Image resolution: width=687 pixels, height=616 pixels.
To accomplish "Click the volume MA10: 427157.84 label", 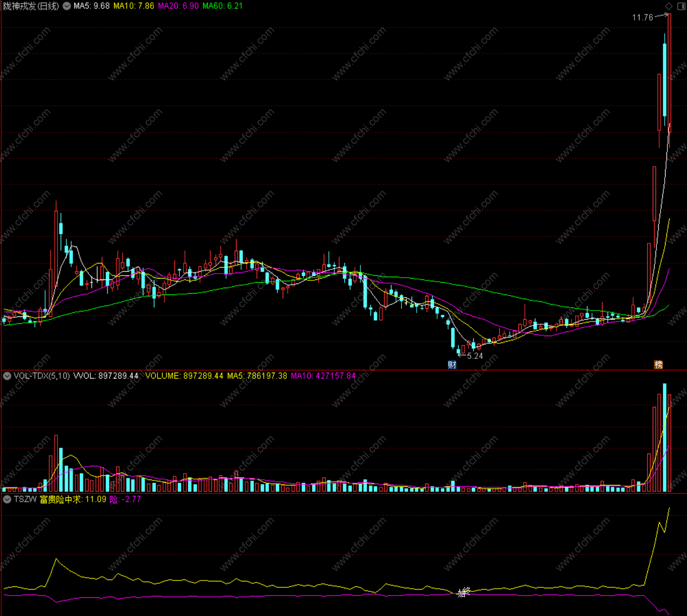I will coord(323,376).
